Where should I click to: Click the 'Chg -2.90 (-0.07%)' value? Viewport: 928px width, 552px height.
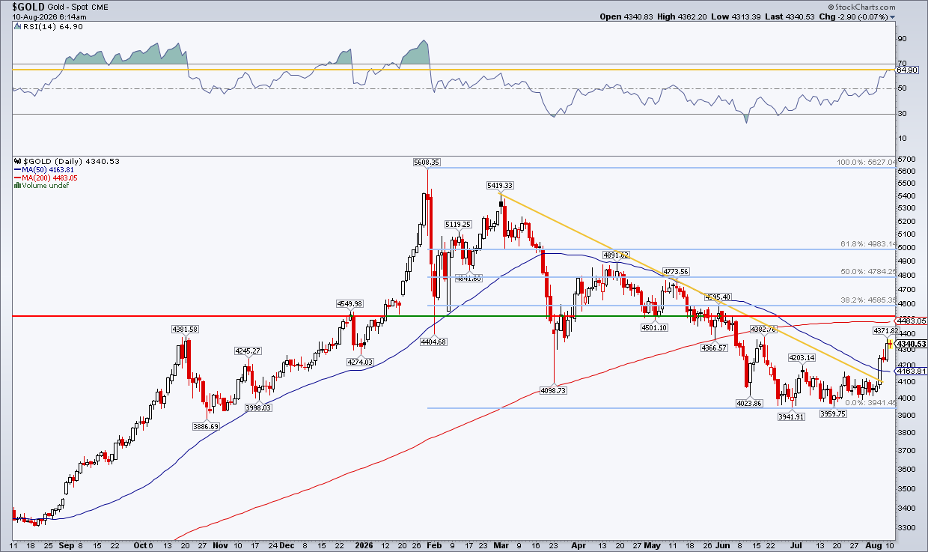(854, 17)
